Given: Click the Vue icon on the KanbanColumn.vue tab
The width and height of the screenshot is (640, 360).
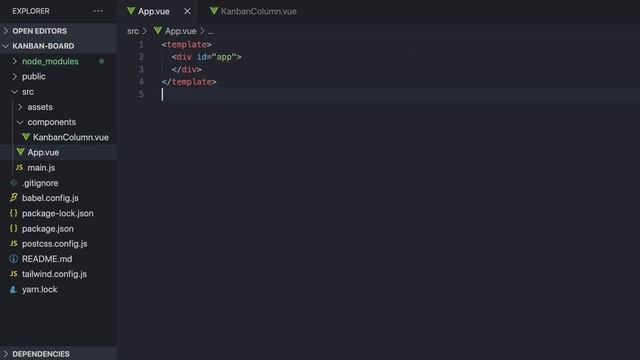Looking at the screenshot, I should [214, 11].
